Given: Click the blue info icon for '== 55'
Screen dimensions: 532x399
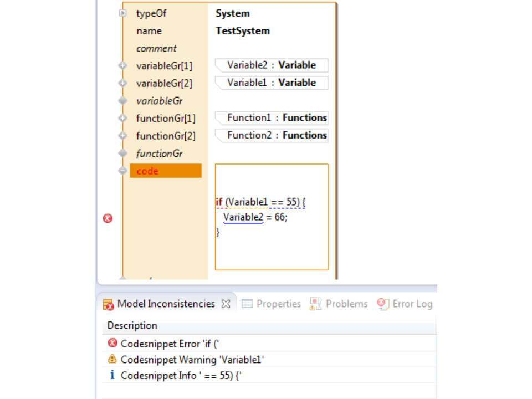Looking at the screenshot, I should point(112,375).
